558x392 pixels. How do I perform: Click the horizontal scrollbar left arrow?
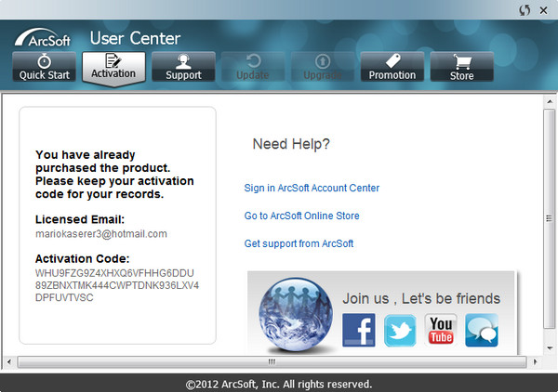click(9, 362)
